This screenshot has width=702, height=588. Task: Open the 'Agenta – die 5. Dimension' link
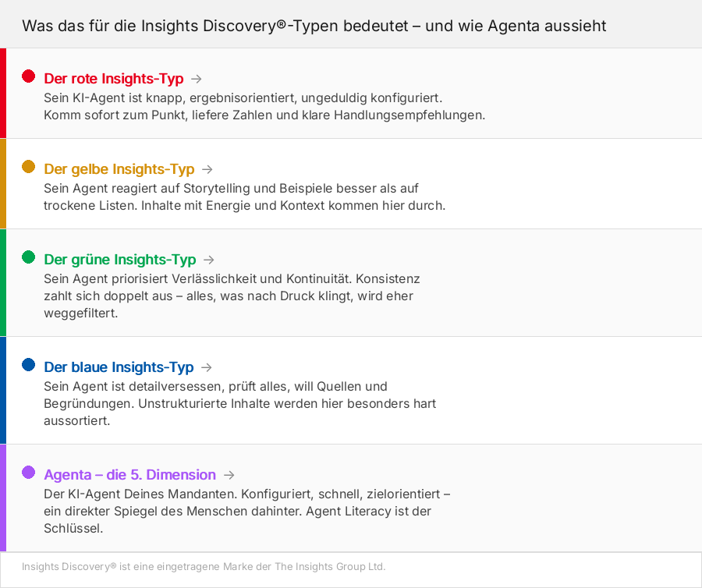tap(129, 475)
